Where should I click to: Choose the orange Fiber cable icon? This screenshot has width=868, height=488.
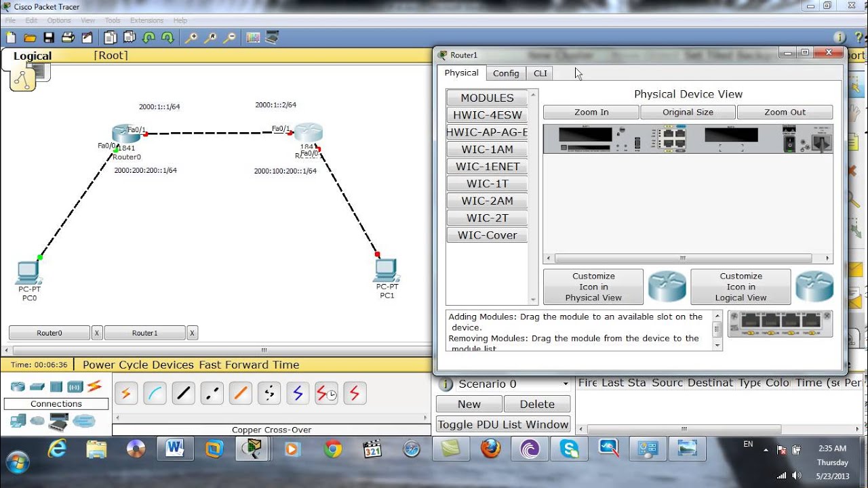[241, 393]
